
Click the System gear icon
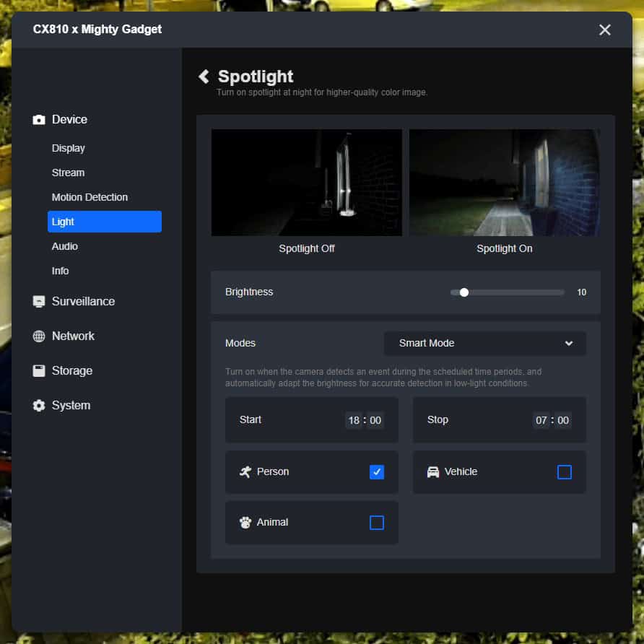click(39, 406)
